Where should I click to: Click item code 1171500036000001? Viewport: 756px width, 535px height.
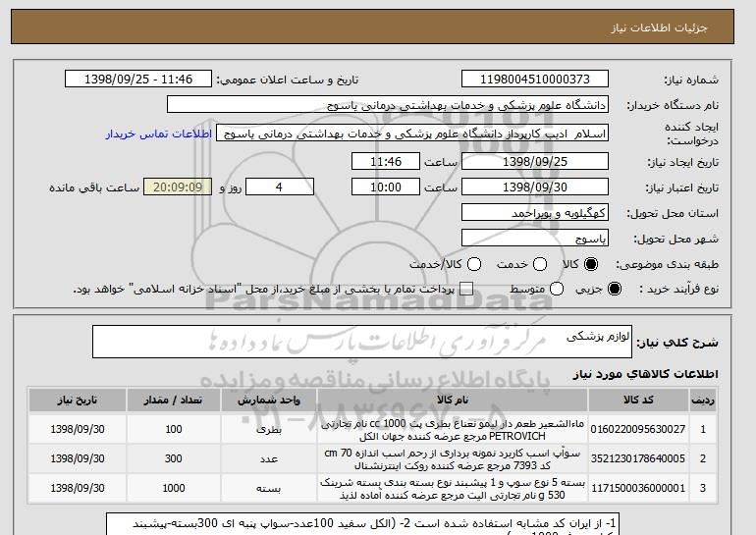pos(638,488)
